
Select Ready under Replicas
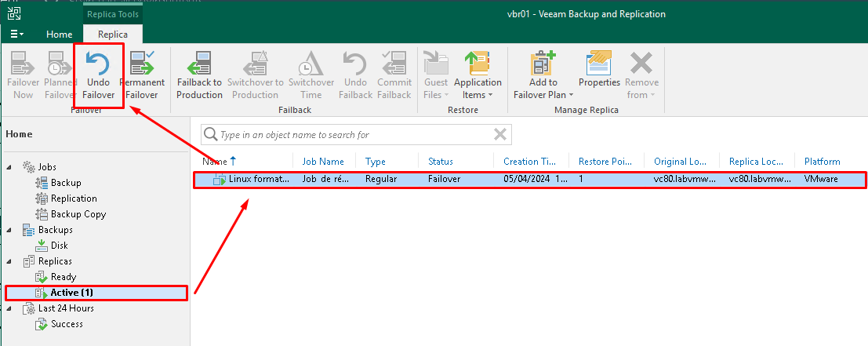[x=63, y=277]
